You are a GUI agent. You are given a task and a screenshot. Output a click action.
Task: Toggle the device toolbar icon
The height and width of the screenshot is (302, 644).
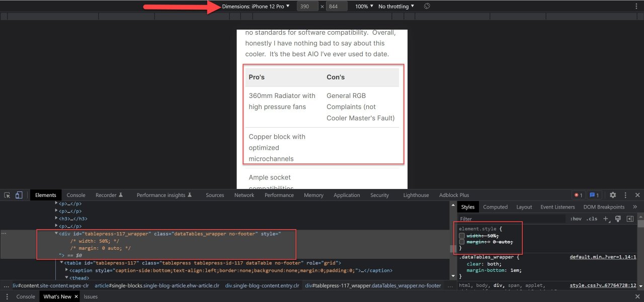[19, 195]
